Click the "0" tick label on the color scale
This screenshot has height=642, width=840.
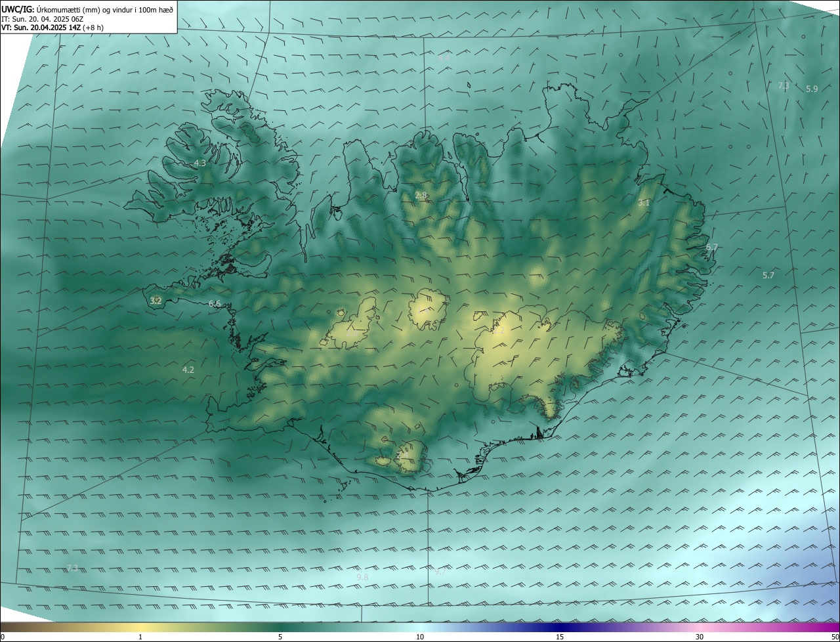[3, 637]
